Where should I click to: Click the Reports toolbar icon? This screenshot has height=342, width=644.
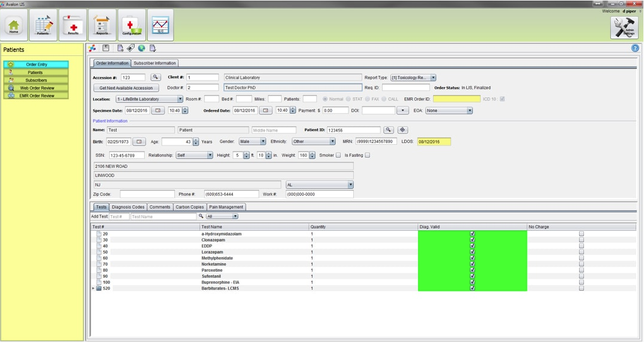point(102,25)
